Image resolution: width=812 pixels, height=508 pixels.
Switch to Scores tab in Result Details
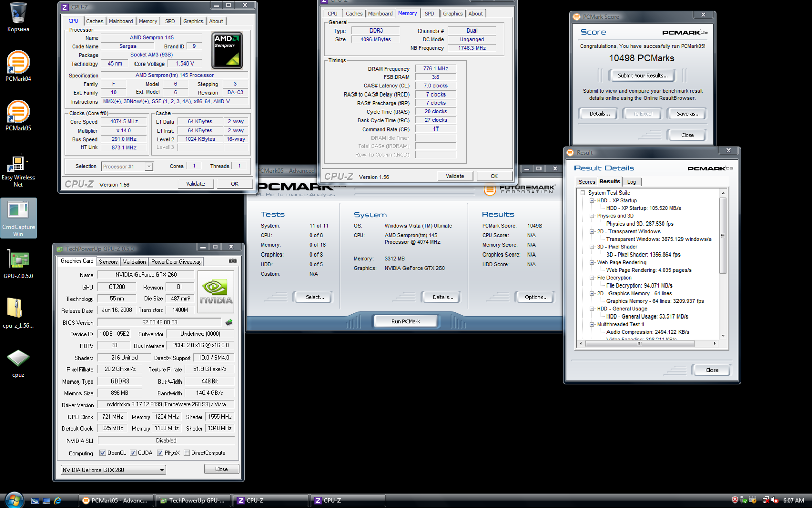tap(587, 182)
